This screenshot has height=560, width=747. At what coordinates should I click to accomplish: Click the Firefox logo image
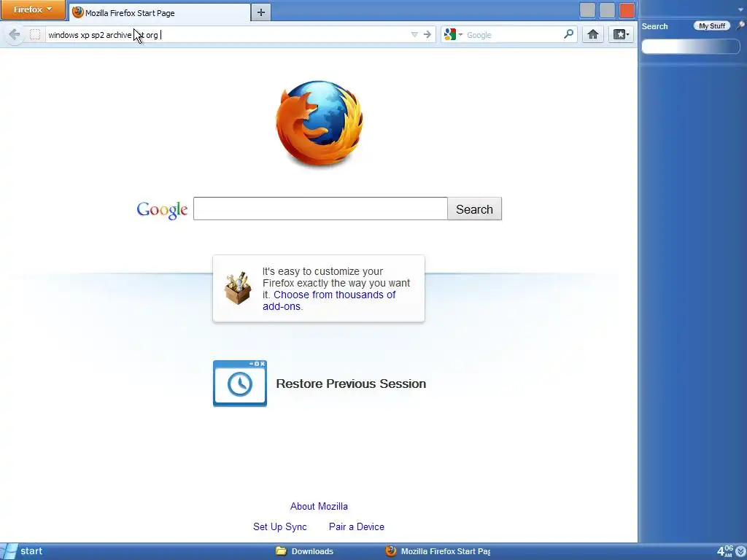[x=320, y=123]
